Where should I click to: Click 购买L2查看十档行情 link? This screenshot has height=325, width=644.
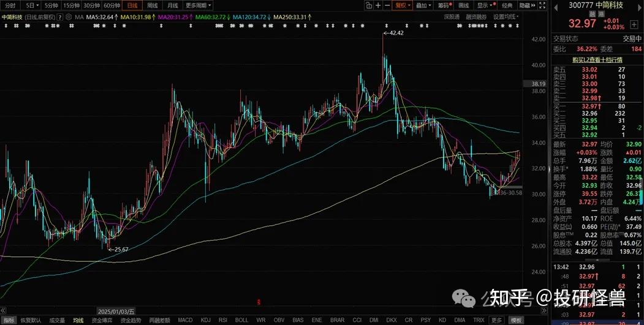pyautogui.click(x=597, y=59)
